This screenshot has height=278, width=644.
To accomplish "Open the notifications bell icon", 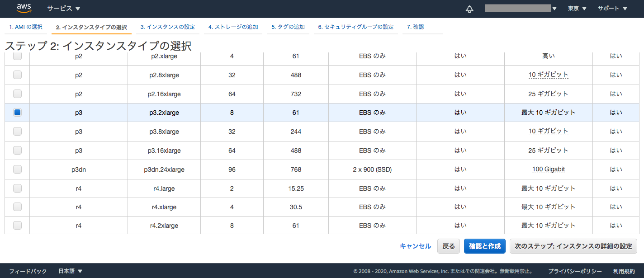I will [x=469, y=9].
